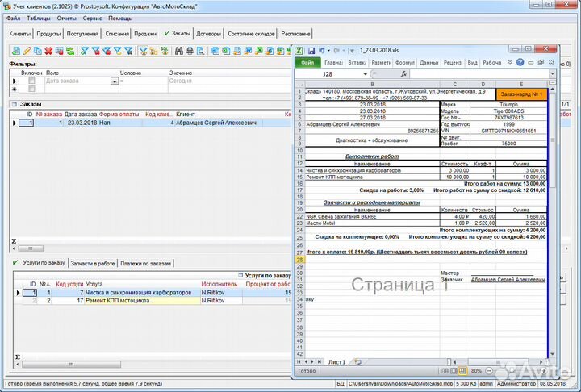Tick the checkbox in the new filter row
The height and width of the screenshot is (392, 581).
[31, 90]
